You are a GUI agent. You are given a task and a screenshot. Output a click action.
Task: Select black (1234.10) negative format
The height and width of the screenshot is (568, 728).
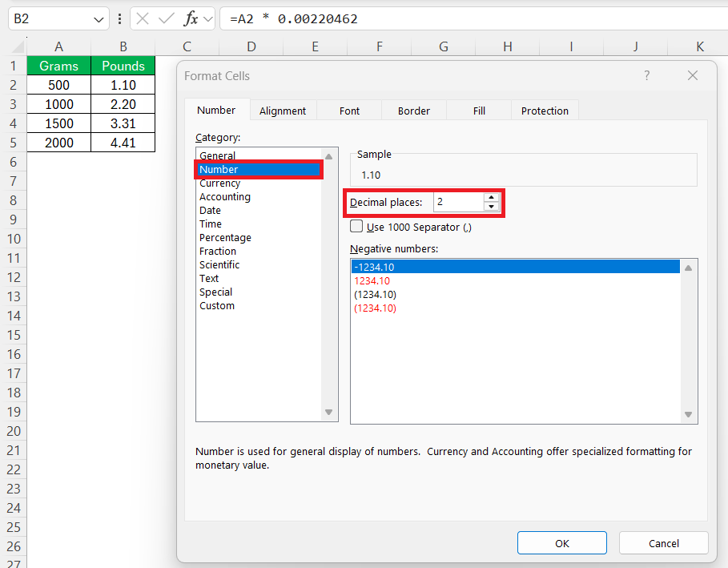tap(515, 295)
